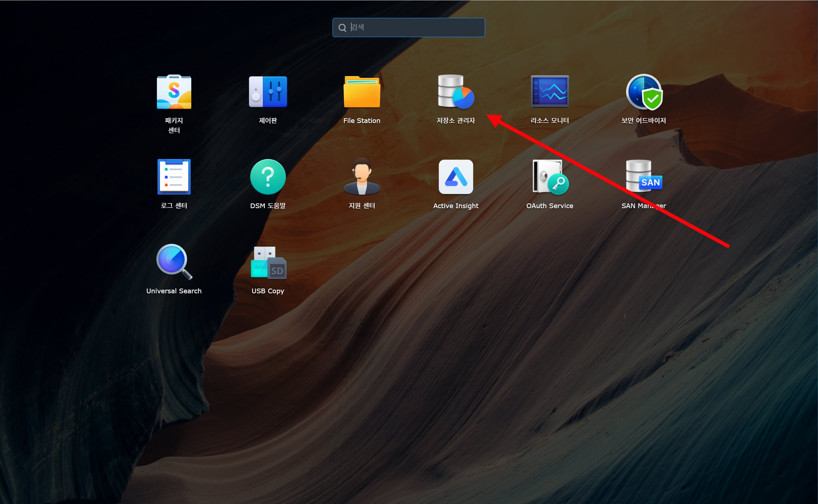Viewport: 818px width, 504px height.
Task: Click the File Station text label
Action: [362, 121]
